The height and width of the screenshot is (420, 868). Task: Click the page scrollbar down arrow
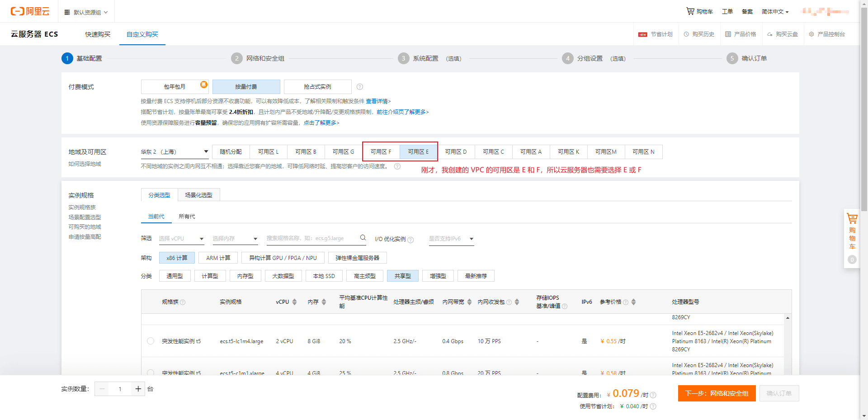pyautogui.click(x=864, y=416)
